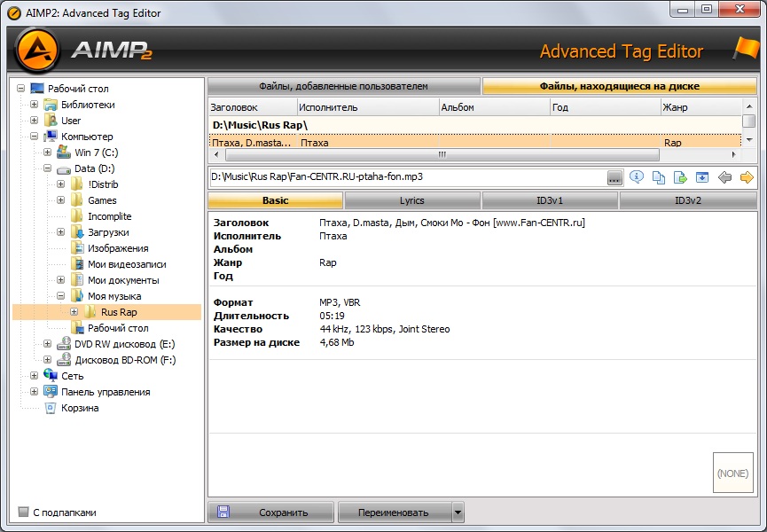Click the Загрузки folder icon
Image resolution: width=767 pixels, height=532 pixels.
(77, 232)
